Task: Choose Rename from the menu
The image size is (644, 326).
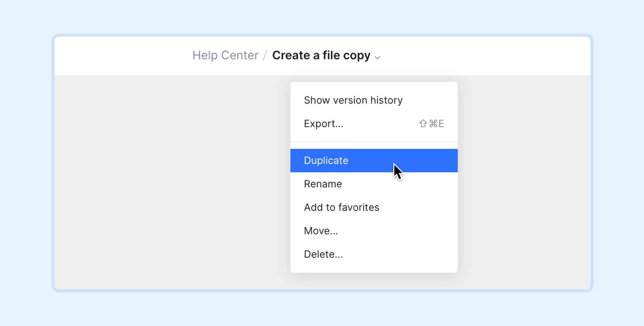Action: click(x=374, y=184)
